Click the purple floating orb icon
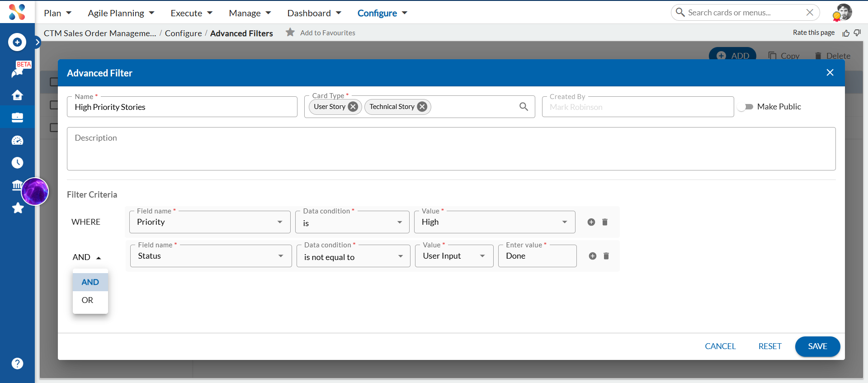 click(x=35, y=191)
